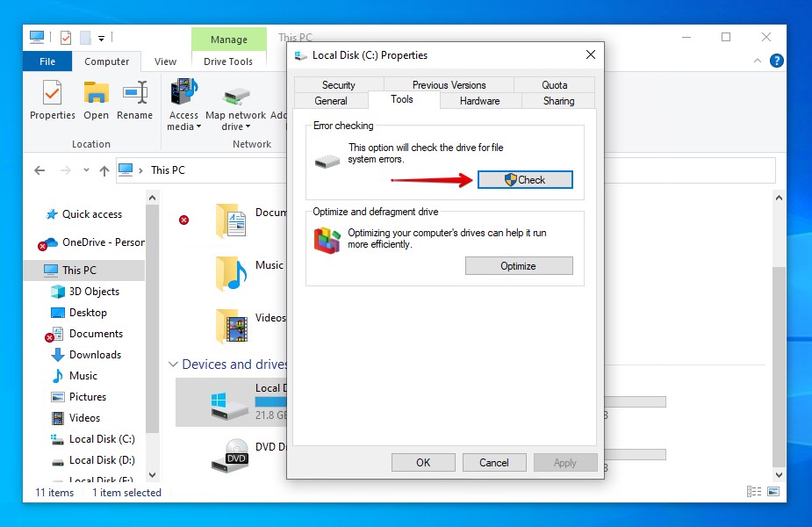Click navigation pane scroll up arrow
Image resolution: width=812 pixels, height=527 pixels.
tap(152, 198)
